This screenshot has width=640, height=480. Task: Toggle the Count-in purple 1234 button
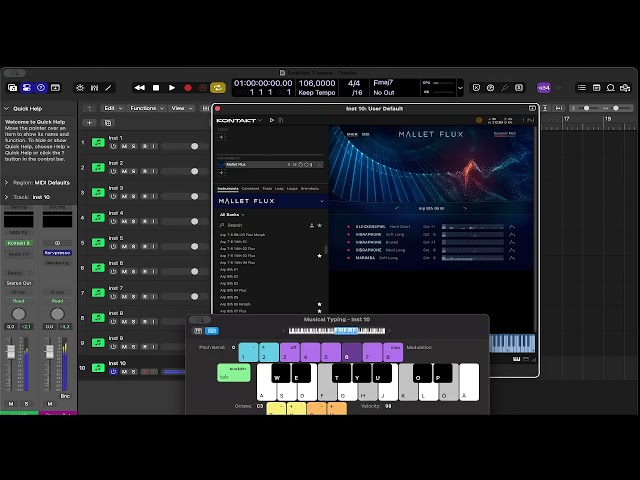click(544, 88)
